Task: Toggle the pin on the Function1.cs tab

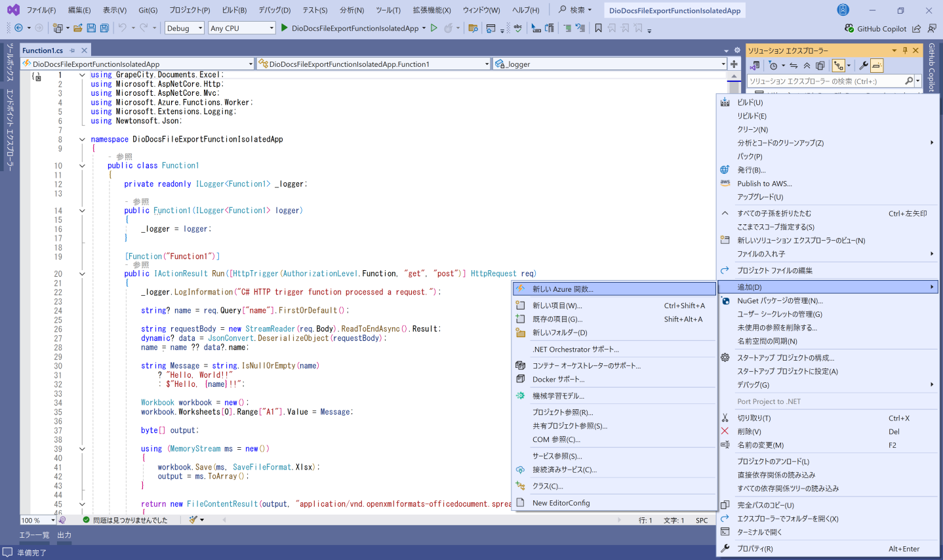Action: (72, 50)
